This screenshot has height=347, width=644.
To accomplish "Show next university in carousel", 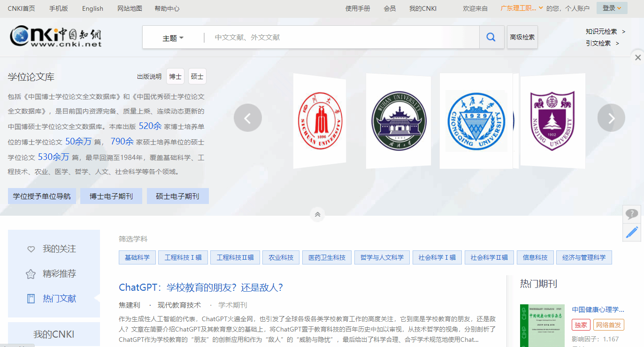I will (x=611, y=118).
